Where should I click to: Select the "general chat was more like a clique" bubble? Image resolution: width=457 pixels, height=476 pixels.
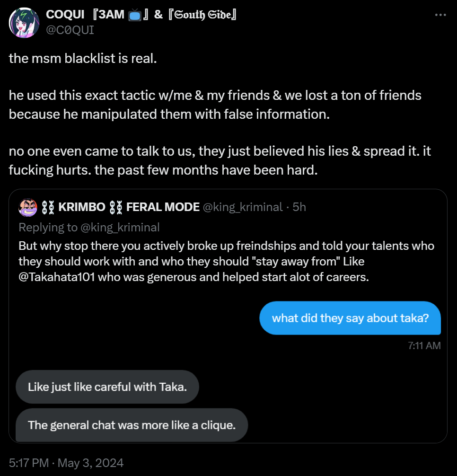[132, 425]
